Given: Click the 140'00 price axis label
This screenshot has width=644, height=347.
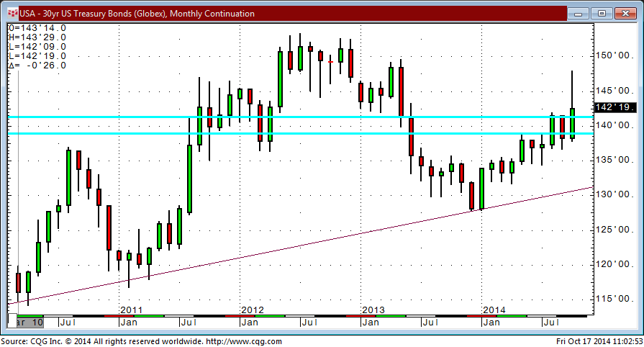Looking at the screenshot, I should pos(613,125).
